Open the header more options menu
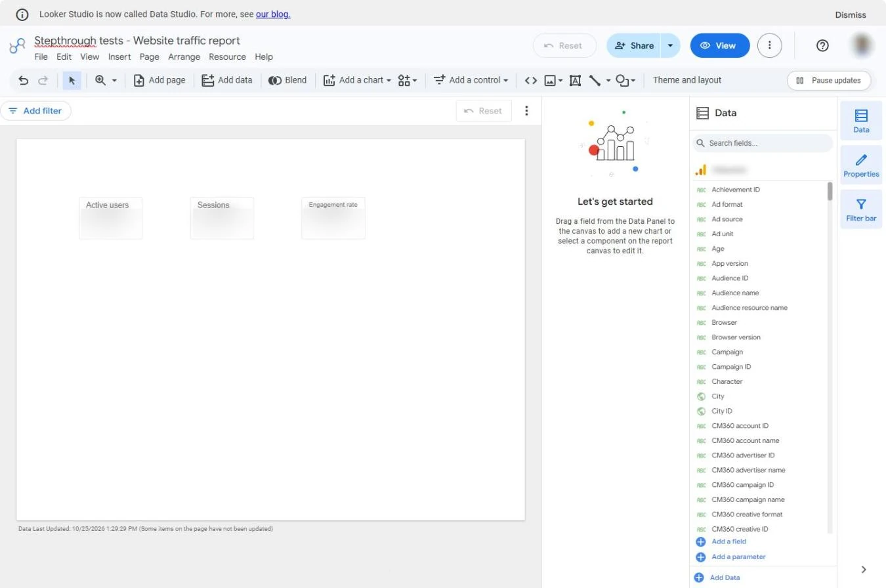The image size is (886, 588). click(770, 45)
